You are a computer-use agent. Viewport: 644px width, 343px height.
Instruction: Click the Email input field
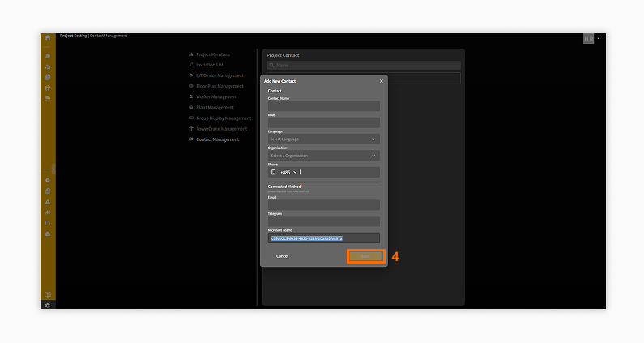pos(323,205)
